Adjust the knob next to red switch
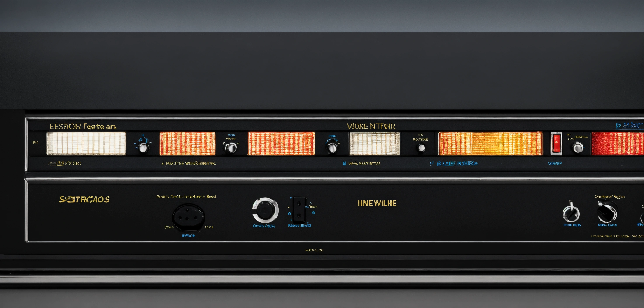The image size is (644, 308). pyautogui.click(x=578, y=147)
